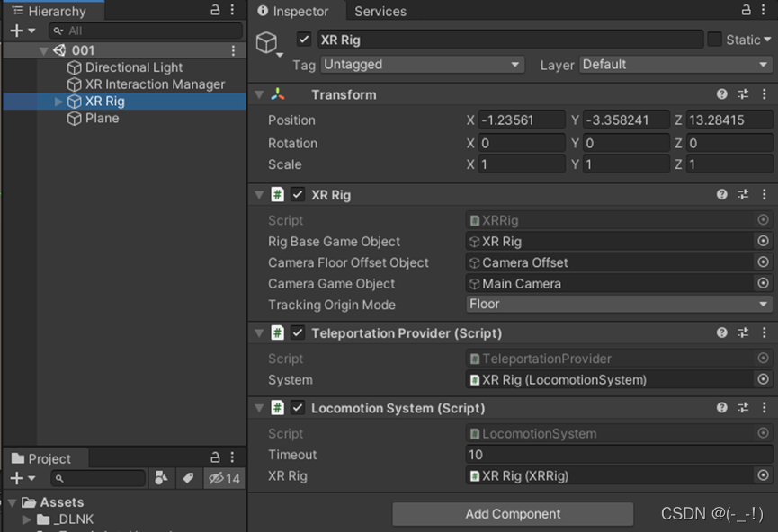This screenshot has width=778, height=532.
Task: Lock the Inspector panel
Action: pyautogui.click(x=746, y=10)
